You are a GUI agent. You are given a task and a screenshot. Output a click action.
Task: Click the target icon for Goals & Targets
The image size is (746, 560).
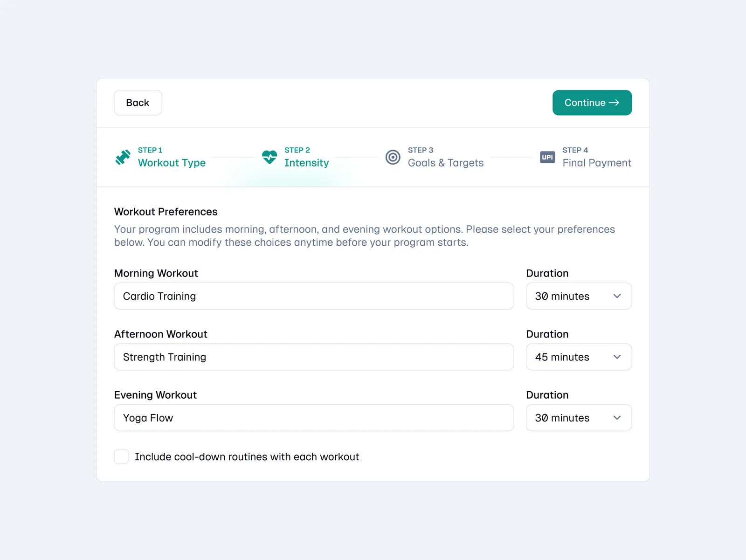pos(393,157)
